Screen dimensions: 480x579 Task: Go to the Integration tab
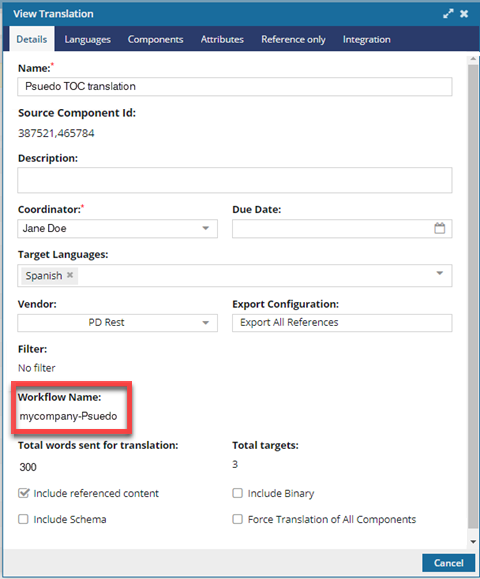[366, 40]
